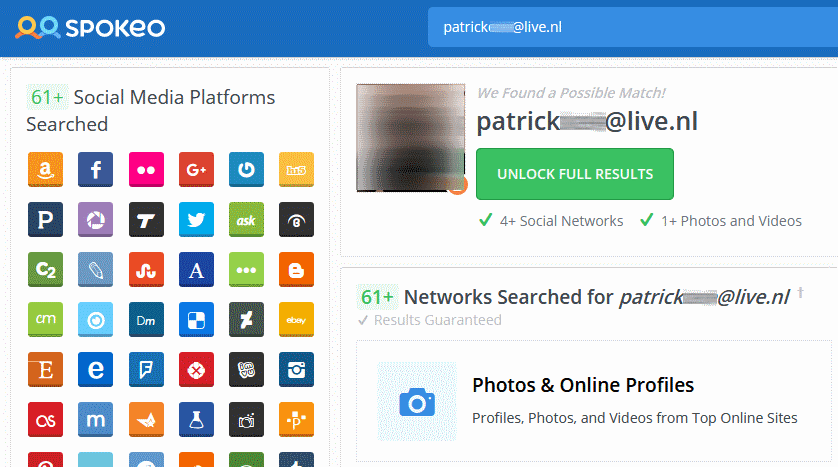This screenshot has height=467, width=838.
Task: Click '1+ Photos and Videos' text
Action: [731, 221]
